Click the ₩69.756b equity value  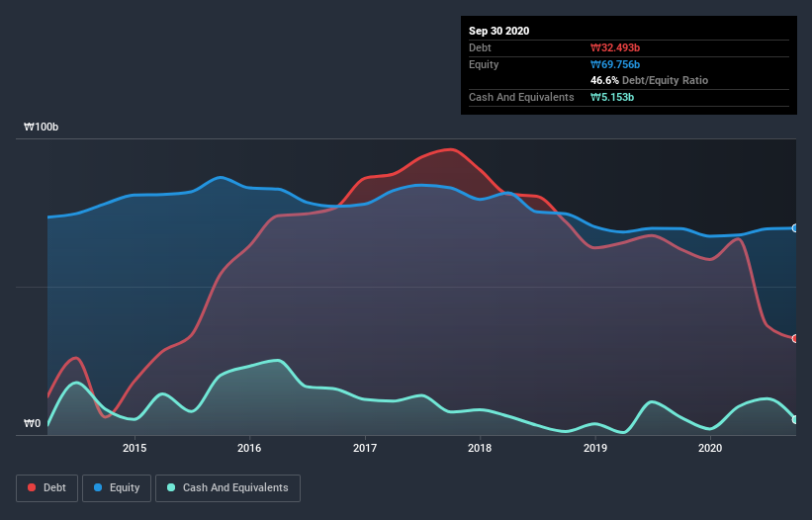coord(615,64)
